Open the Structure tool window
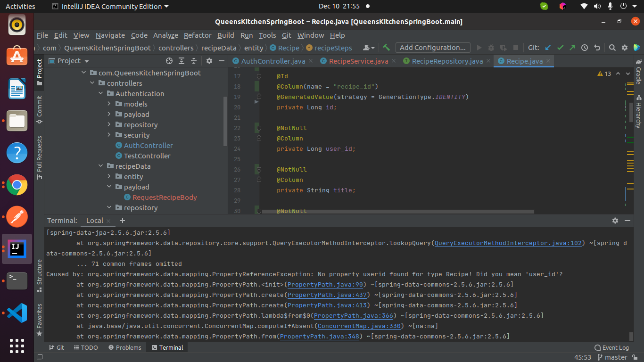This screenshot has width=644, height=362. 40,276
